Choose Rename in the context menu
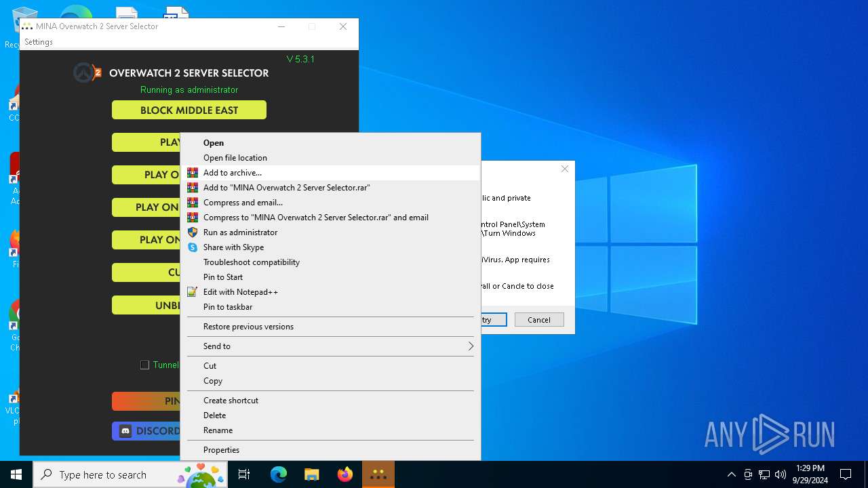Image resolution: width=868 pixels, height=488 pixels. [330, 430]
